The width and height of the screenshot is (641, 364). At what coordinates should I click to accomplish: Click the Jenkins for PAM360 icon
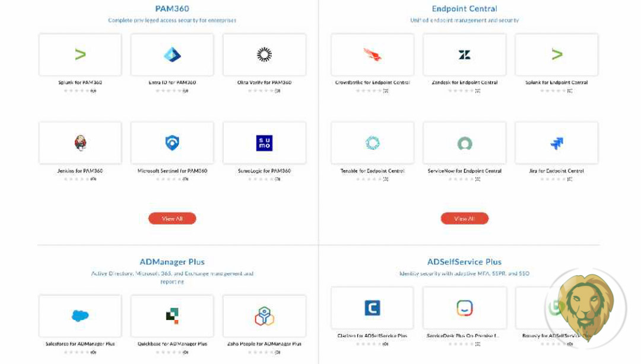click(80, 143)
